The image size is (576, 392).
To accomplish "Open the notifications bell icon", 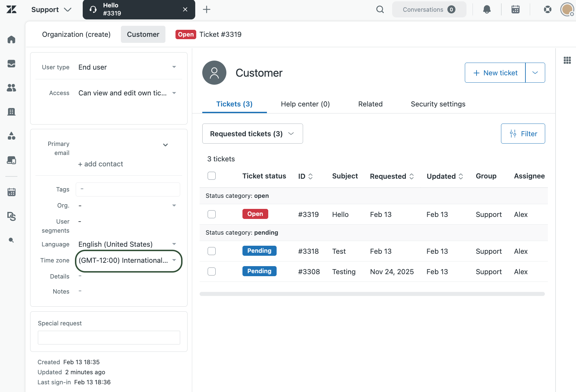I will (x=487, y=9).
